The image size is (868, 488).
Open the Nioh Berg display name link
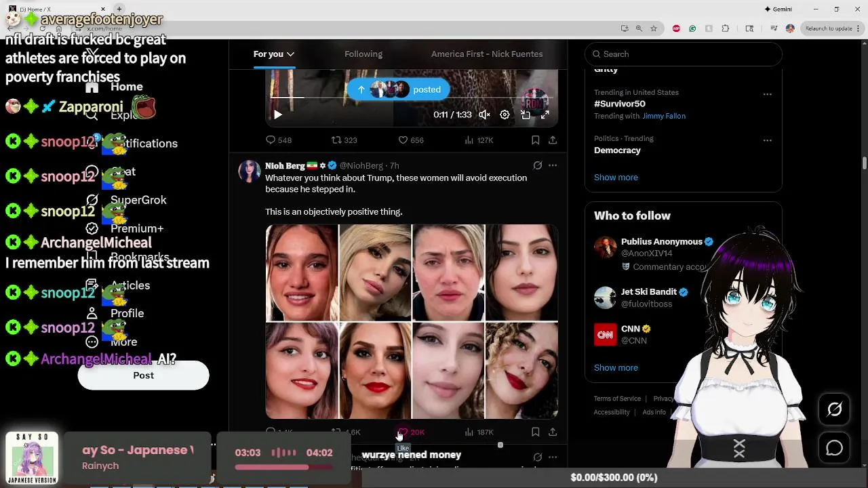pyautogui.click(x=285, y=165)
